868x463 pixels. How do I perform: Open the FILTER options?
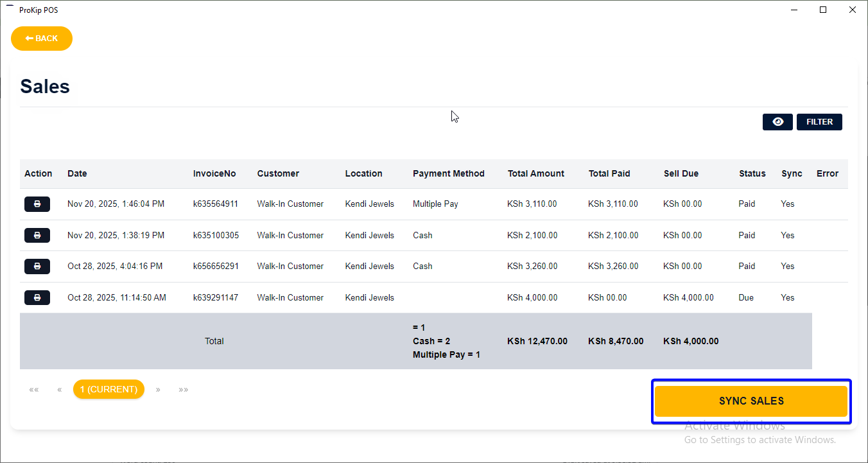[x=819, y=122]
